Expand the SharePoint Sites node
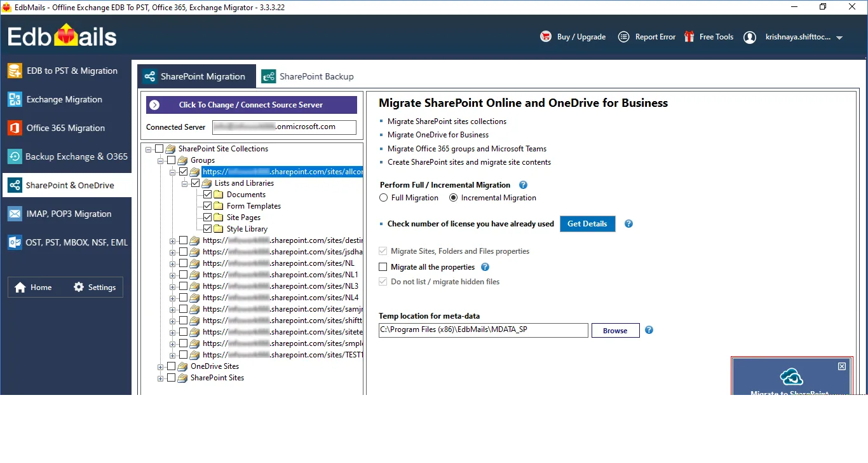The width and height of the screenshot is (868, 463). [161, 378]
